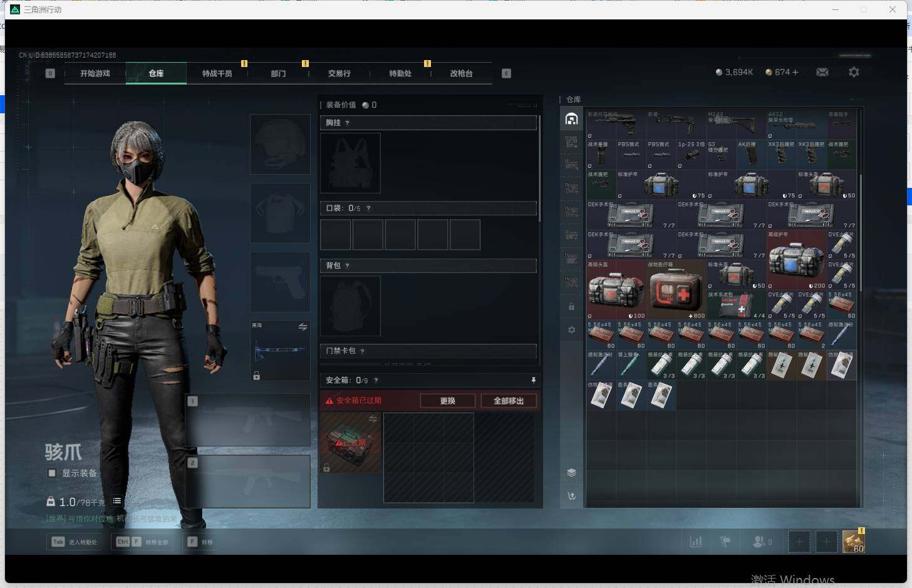Select the main warehouse bag icon
The image size is (912, 588).
[571, 119]
